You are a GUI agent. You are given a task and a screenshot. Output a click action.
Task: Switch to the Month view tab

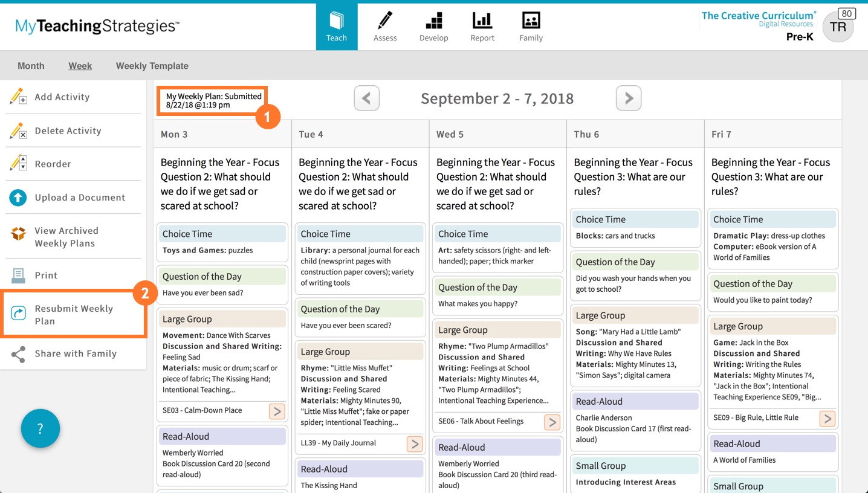click(x=31, y=65)
